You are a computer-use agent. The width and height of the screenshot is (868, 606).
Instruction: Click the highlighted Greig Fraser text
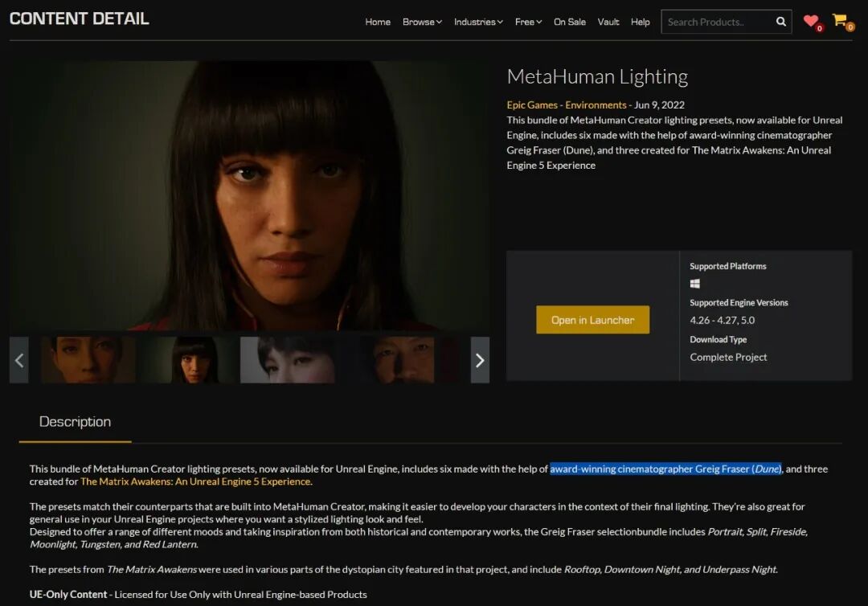(x=665, y=469)
